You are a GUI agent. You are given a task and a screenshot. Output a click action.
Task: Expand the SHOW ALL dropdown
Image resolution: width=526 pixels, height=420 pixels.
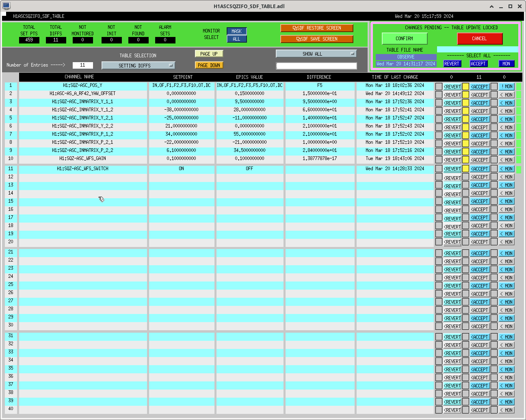click(x=316, y=54)
